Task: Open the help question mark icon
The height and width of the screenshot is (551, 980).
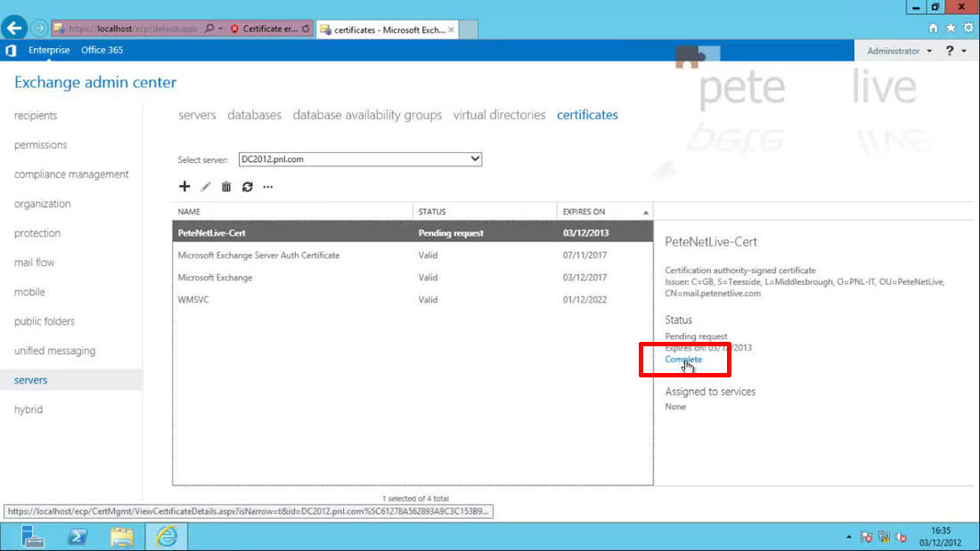Action: pos(950,51)
